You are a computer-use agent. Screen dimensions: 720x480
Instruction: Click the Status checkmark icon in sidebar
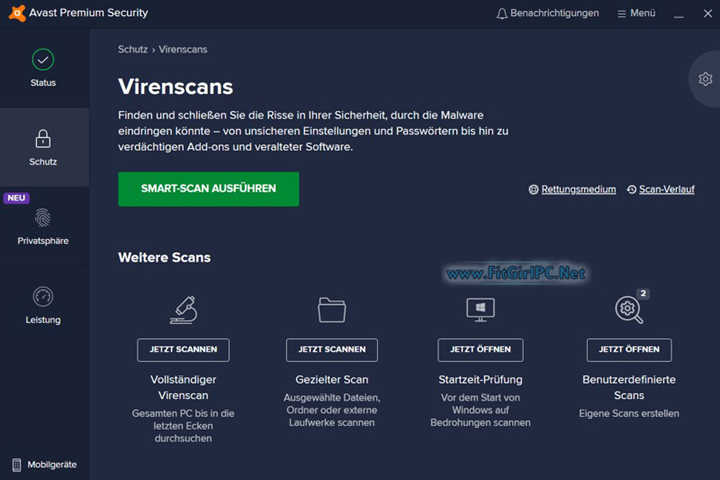pyautogui.click(x=43, y=60)
